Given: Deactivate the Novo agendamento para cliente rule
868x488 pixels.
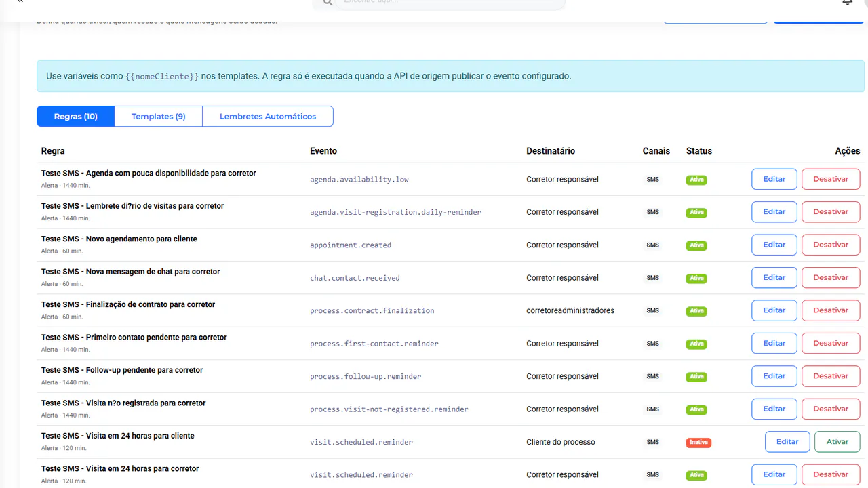Looking at the screenshot, I should [x=831, y=245].
